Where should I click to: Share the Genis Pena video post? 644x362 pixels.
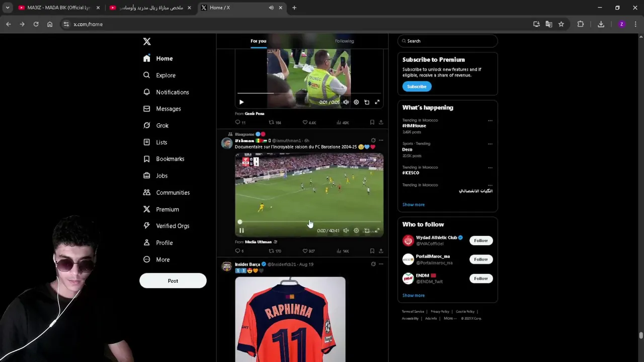381,122
